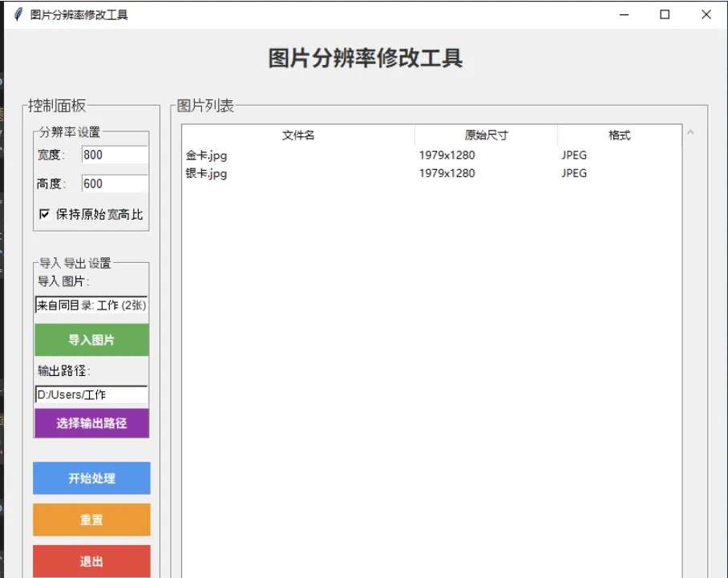Reset settings with the orange 重置 button
The width and height of the screenshot is (728, 578).
91,519
